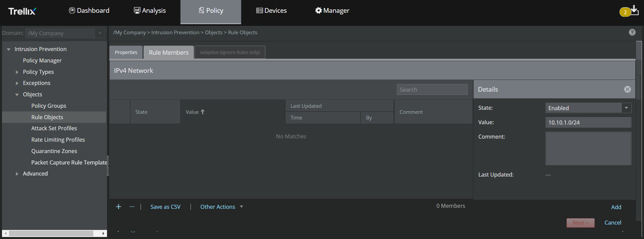Open Rate Limiting Profiles

tap(58, 140)
